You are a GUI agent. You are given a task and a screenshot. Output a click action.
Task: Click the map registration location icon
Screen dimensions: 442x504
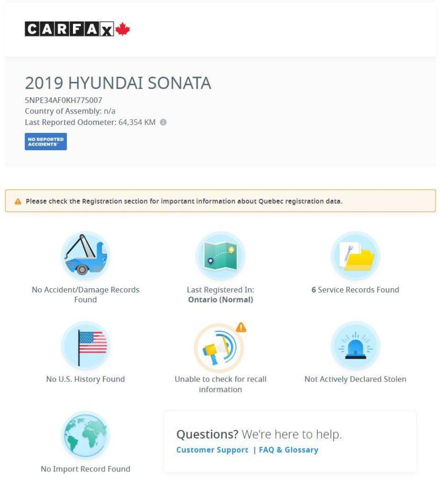pyautogui.click(x=220, y=256)
